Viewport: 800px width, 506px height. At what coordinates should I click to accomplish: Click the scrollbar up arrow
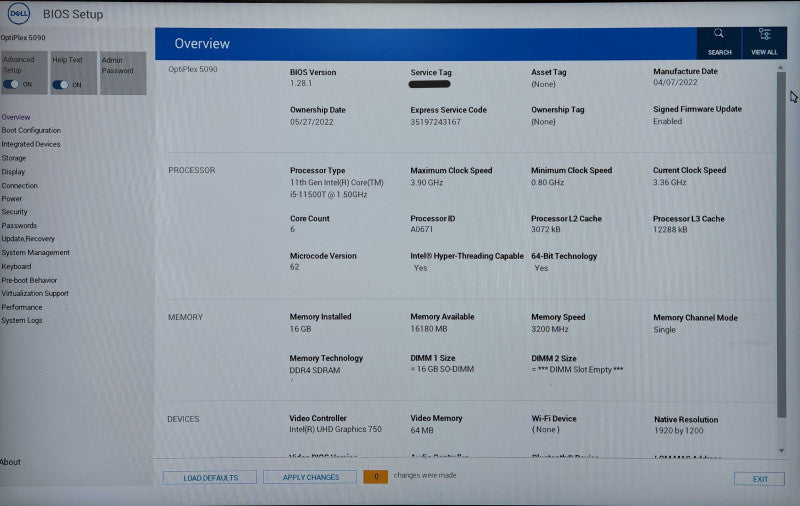[781, 67]
